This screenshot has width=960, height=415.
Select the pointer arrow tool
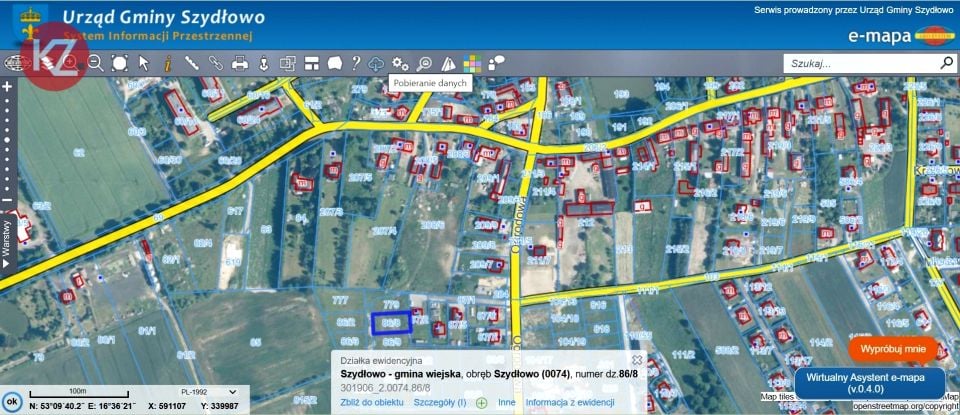(144, 62)
